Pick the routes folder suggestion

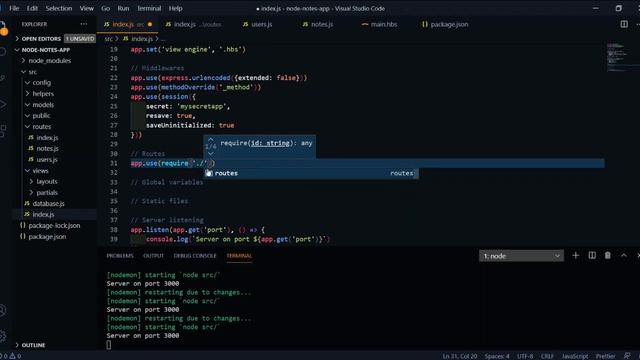pos(311,173)
